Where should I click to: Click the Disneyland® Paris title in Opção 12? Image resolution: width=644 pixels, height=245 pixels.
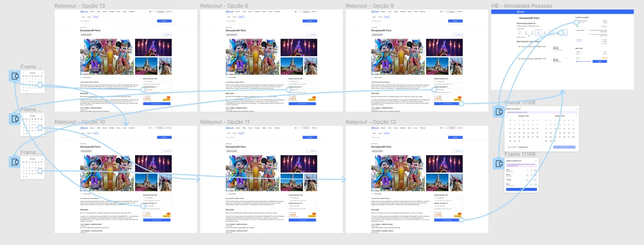tap(381, 147)
